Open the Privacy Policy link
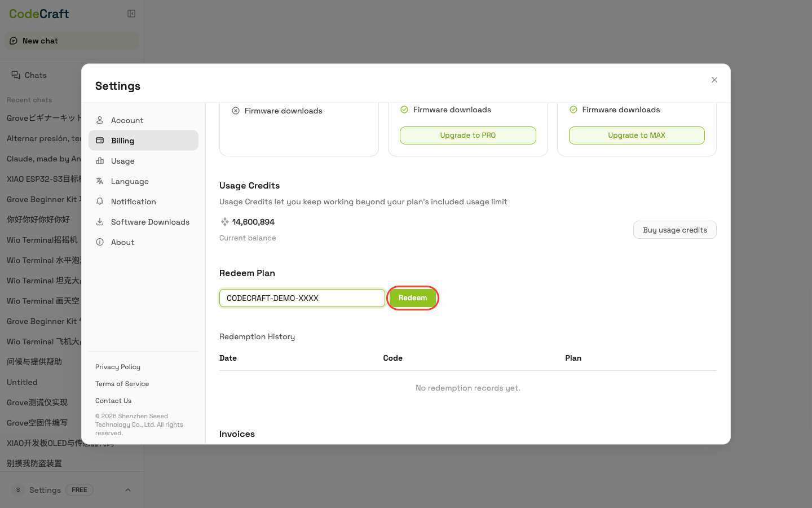 pyautogui.click(x=118, y=367)
